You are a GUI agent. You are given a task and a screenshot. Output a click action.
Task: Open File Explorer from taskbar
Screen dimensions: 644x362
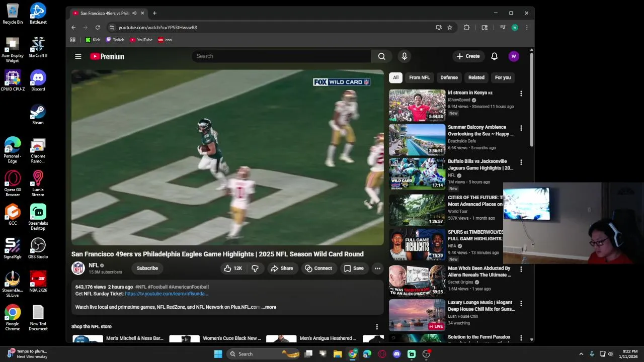(338, 354)
